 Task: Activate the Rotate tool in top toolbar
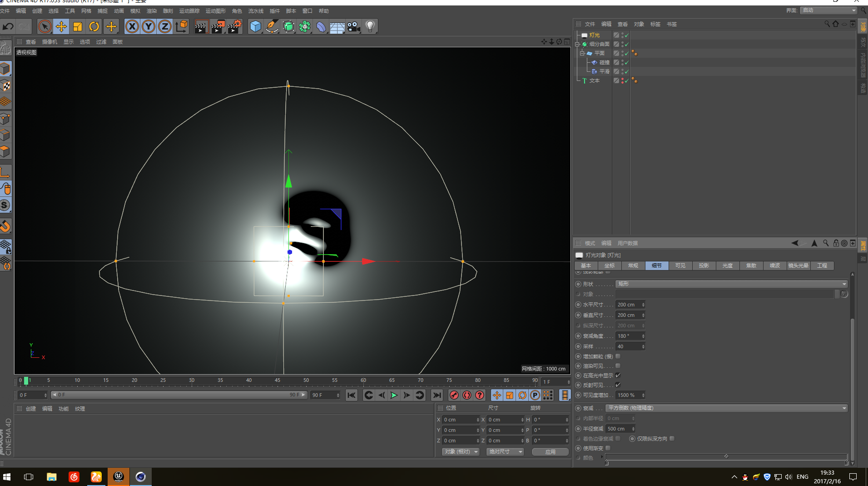click(x=94, y=27)
